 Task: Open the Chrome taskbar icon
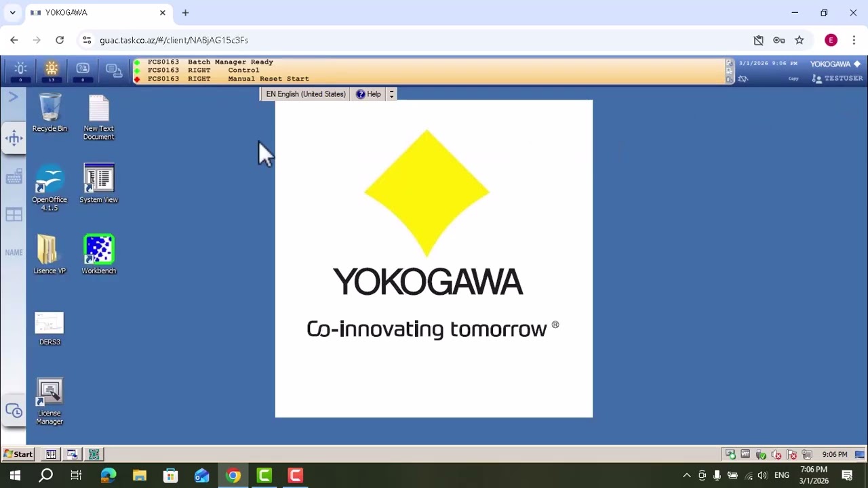pyautogui.click(x=233, y=475)
